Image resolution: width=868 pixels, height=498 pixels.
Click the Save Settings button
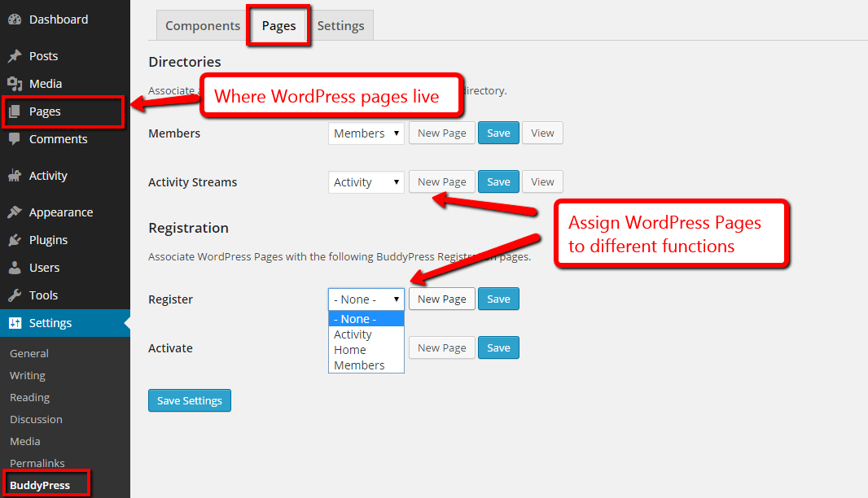click(x=190, y=400)
